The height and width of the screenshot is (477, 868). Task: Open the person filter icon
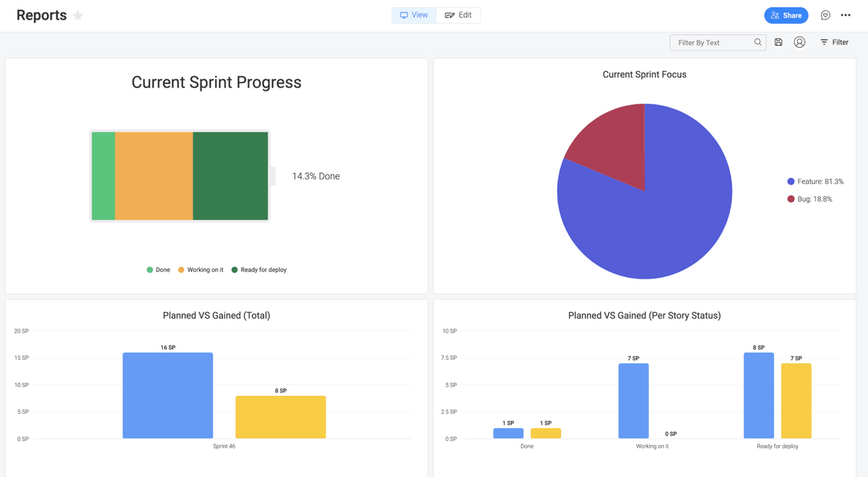pos(799,43)
